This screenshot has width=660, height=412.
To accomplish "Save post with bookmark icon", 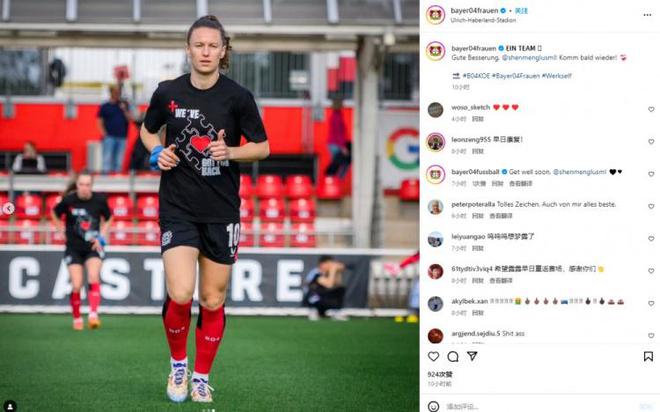I will pos(648,356).
